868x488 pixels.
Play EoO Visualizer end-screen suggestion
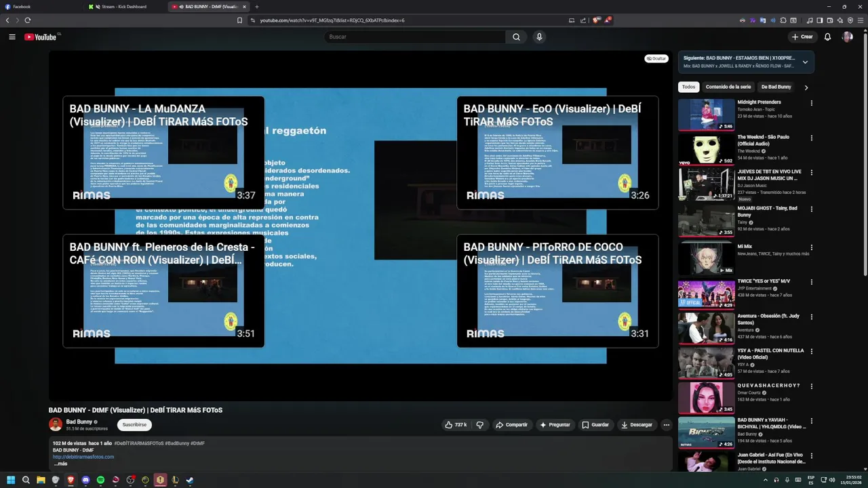click(x=557, y=152)
